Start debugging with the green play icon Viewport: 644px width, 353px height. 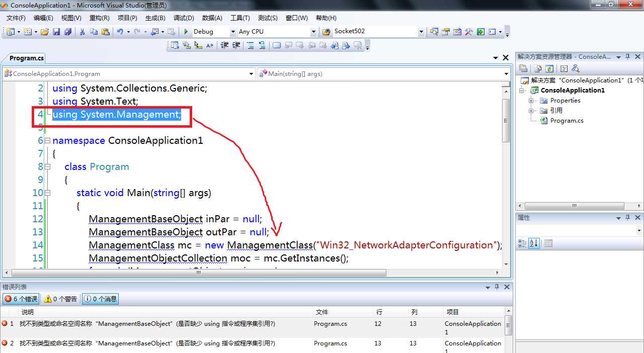click(186, 31)
